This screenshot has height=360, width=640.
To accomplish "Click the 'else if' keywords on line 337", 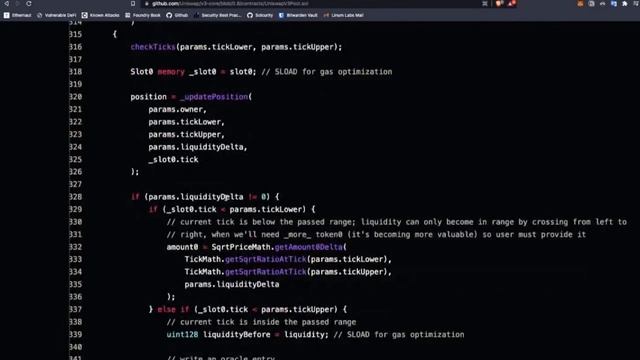I will tap(173, 309).
